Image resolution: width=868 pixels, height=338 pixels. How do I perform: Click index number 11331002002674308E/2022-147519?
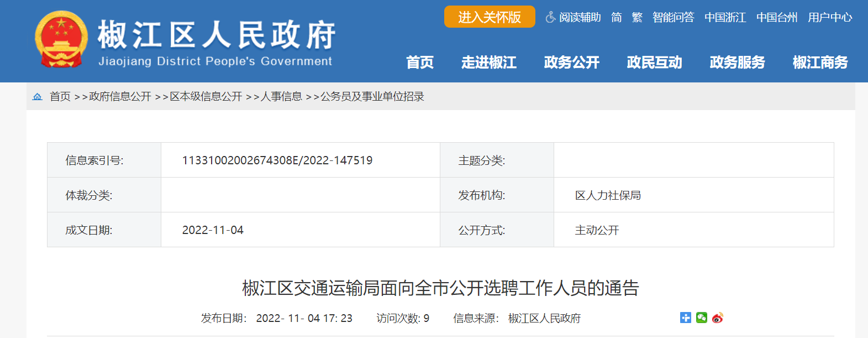tap(277, 160)
